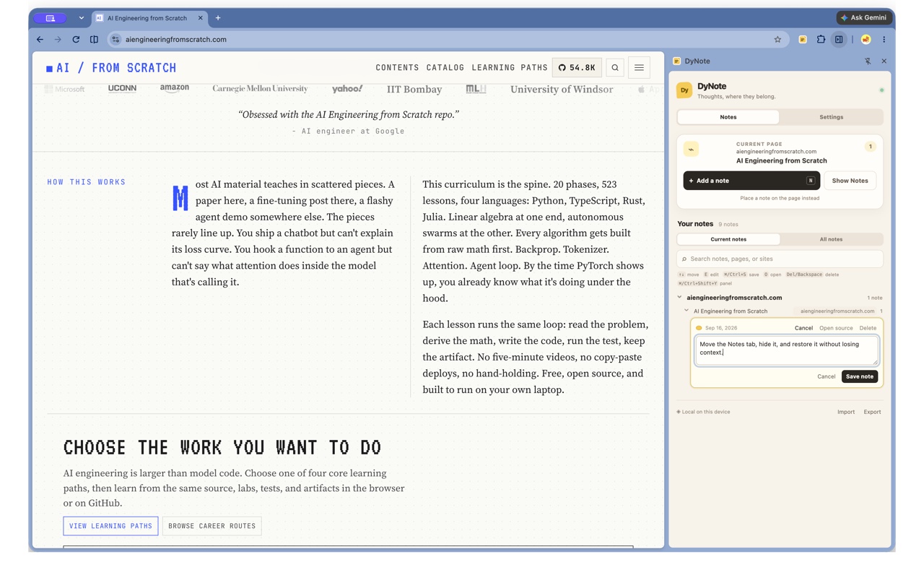
Task: Click the Add a note button
Action: [751, 181]
